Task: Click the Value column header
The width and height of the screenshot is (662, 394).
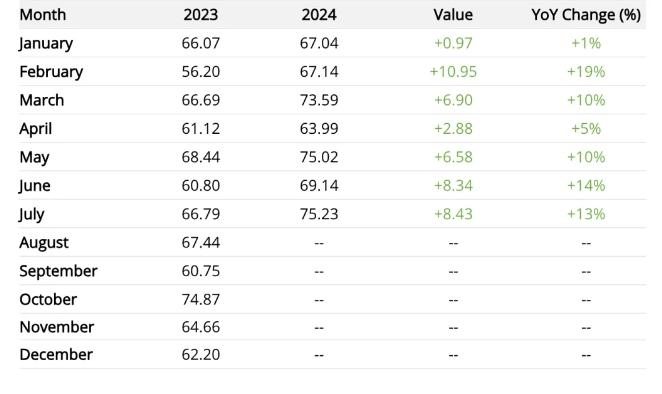Action: [x=453, y=15]
